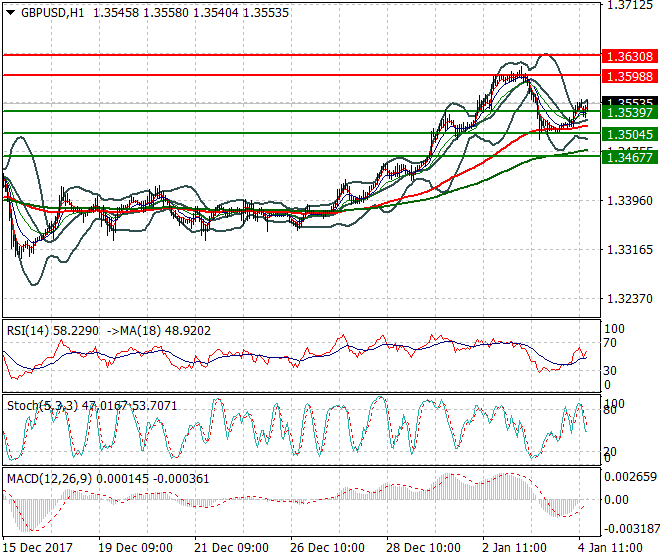
Task: Click the RSI 30 level scale value
Action: click(x=610, y=371)
